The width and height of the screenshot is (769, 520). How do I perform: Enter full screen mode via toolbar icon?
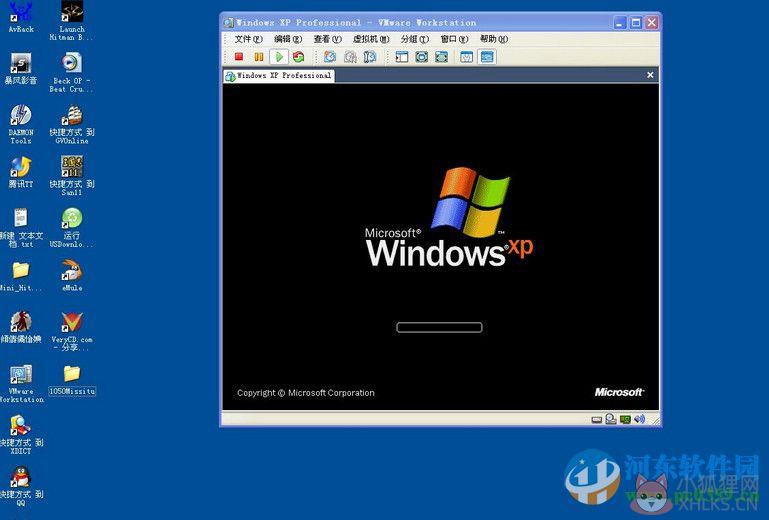point(441,57)
